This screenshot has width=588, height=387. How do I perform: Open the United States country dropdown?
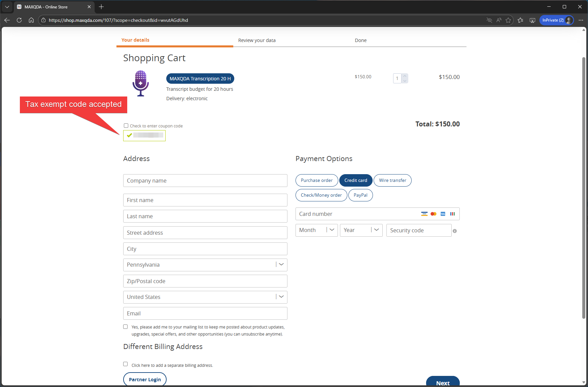(x=281, y=297)
